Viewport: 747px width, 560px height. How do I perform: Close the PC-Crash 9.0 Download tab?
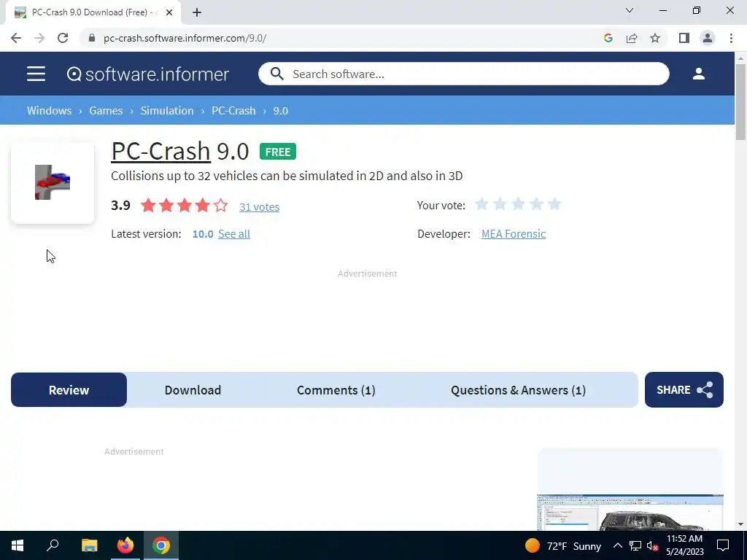pos(169,12)
